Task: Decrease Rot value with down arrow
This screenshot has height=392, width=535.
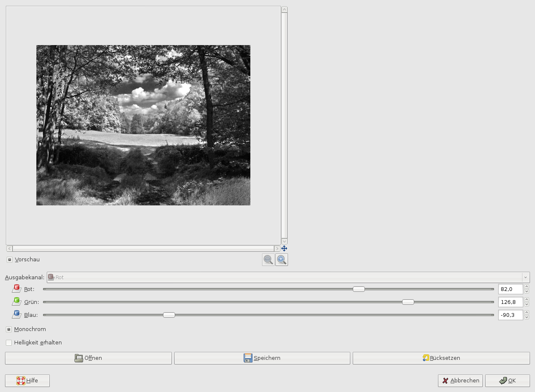Action: (x=527, y=291)
